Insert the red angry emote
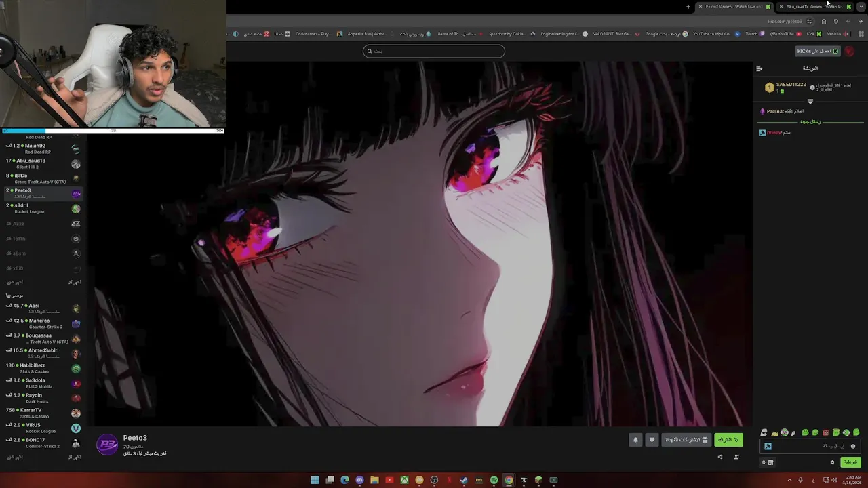This screenshot has width=868, height=488. 826,432
